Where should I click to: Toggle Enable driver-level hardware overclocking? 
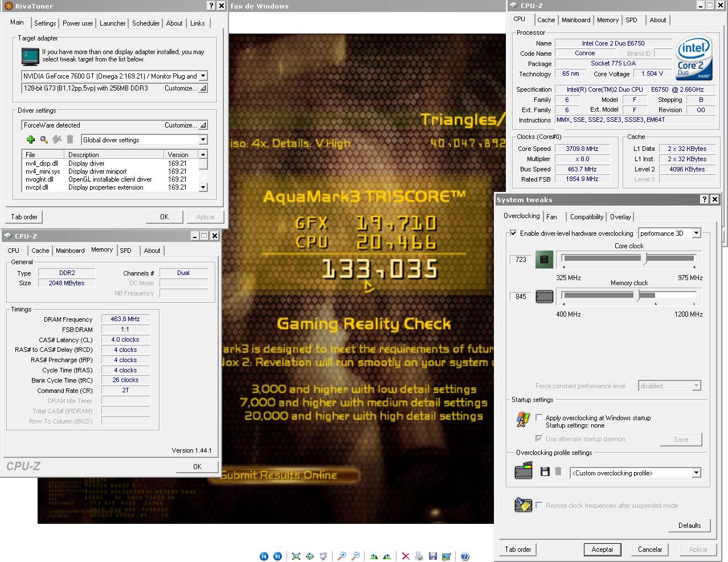click(514, 233)
